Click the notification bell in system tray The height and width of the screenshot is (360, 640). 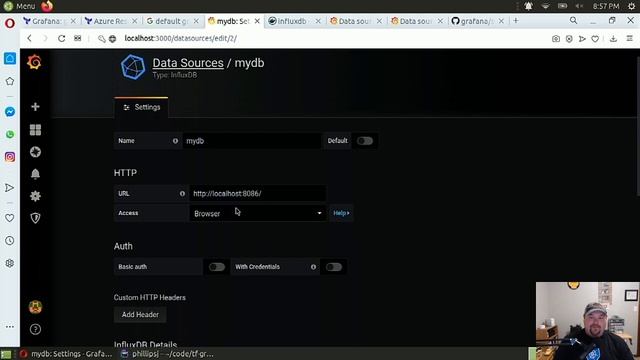click(529, 6)
